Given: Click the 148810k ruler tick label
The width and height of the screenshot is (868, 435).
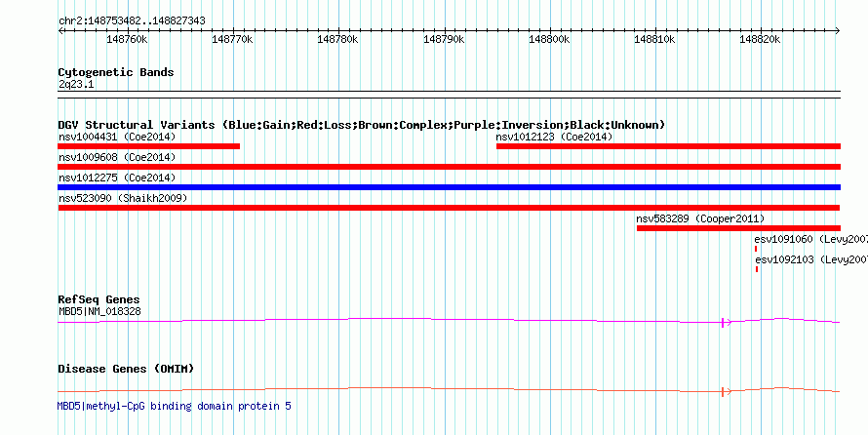Looking at the screenshot, I should click(x=654, y=40).
